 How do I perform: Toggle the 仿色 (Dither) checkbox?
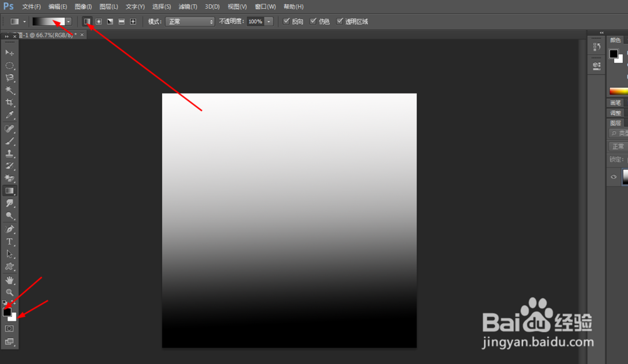[313, 21]
